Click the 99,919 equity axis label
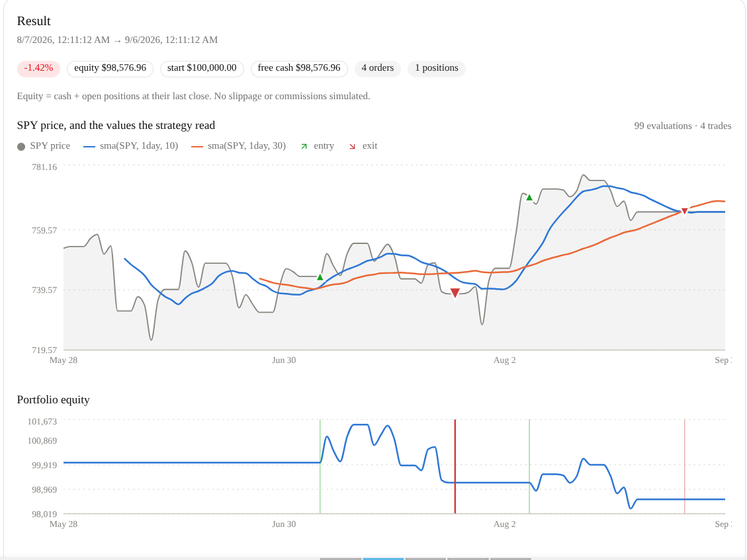The width and height of the screenshot is (747, 560). (44, 465)
